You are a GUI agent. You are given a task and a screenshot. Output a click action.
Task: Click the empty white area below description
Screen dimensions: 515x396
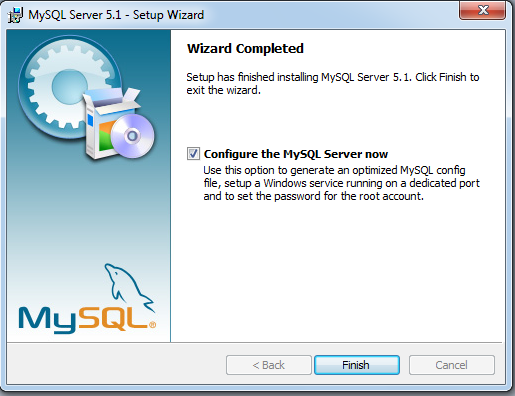pyautogui.click(x=337, y=270)
